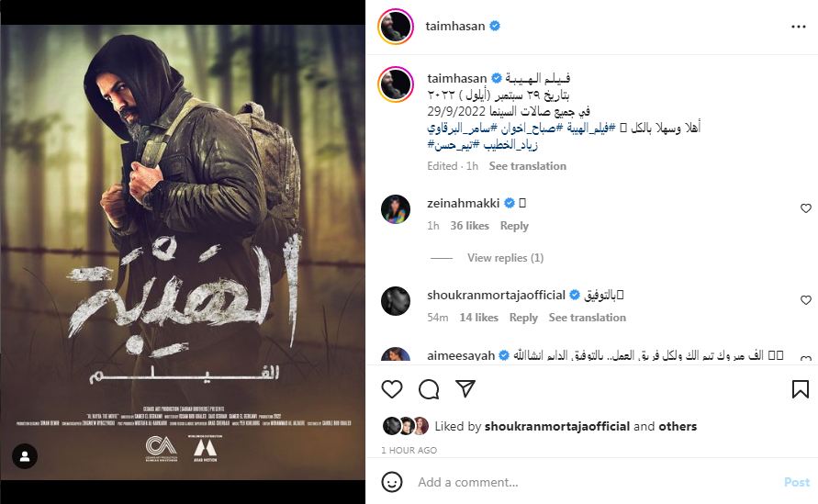Expand View replies (1) under zeinahmakki
The height and width of the screenshot is (504, 818).
point(505,258)
